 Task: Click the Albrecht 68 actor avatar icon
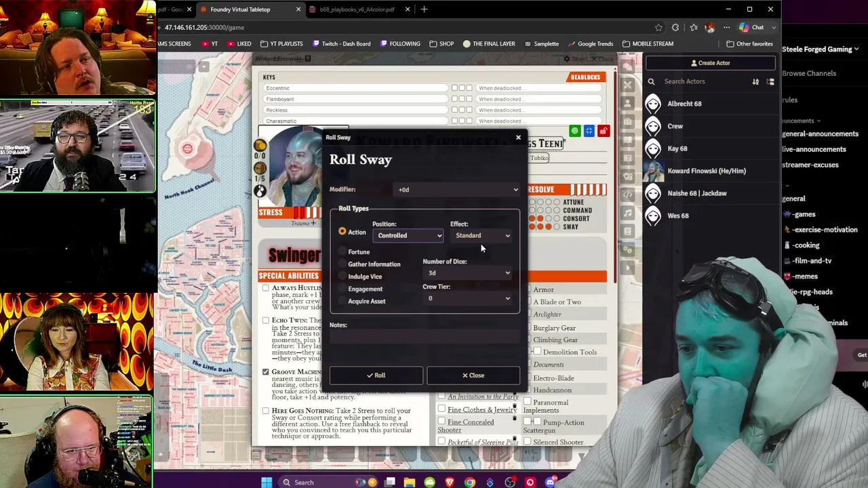[653, 104]
